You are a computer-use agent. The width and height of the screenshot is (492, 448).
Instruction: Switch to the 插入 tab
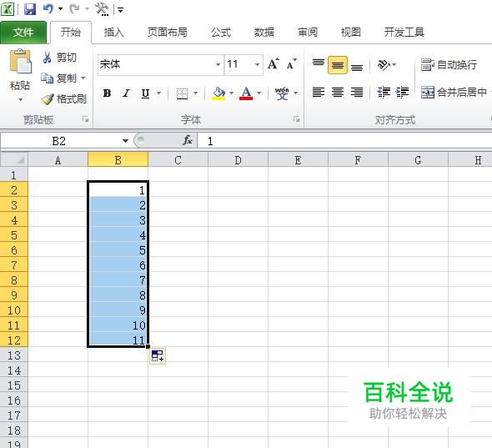click(113, 33)
